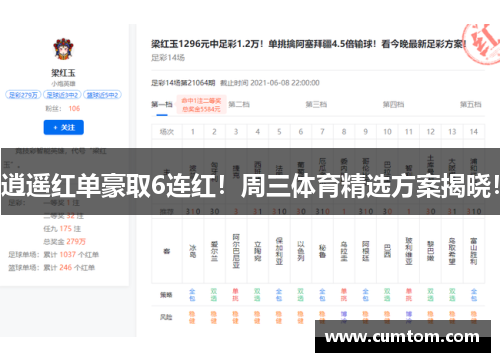Click the 篮球单场 累计 246 个红单 stat
The height and width of the screenshot is (362, 500).
[x=52, y=267]
